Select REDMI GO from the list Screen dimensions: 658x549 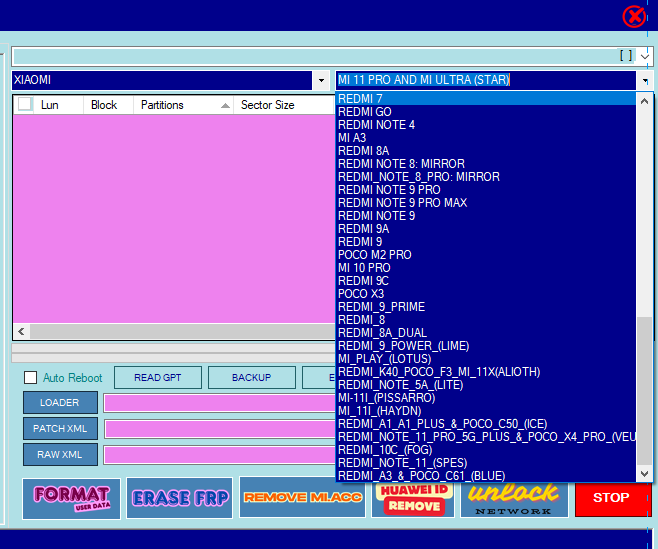486,112
